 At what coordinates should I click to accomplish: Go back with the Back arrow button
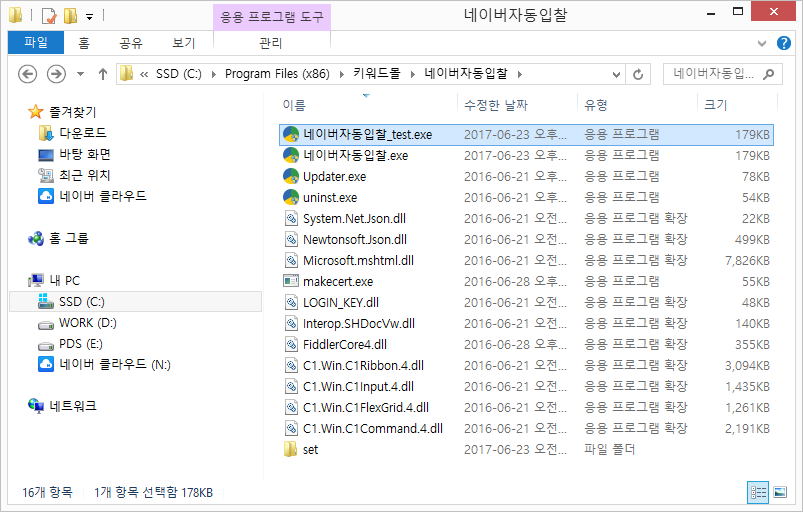coord(28,74)
